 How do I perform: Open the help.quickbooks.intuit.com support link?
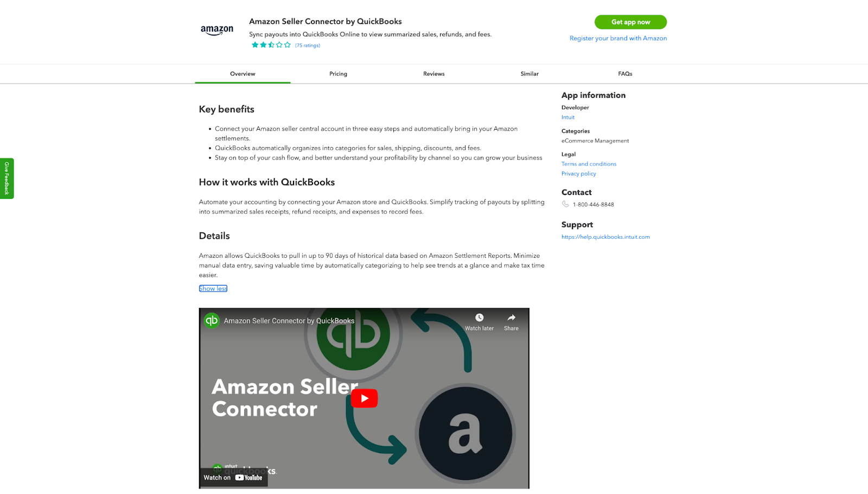[x=605, y=237]
